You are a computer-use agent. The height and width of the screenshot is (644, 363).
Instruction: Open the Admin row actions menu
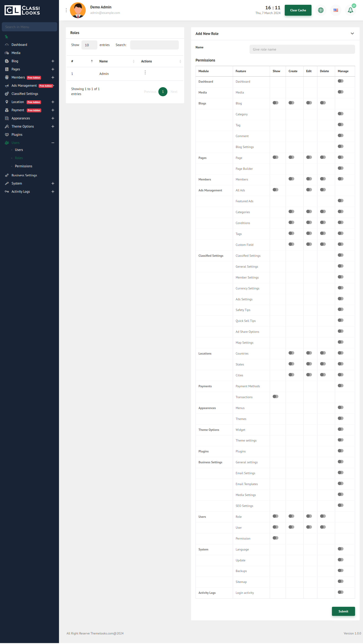pos(145,72)
